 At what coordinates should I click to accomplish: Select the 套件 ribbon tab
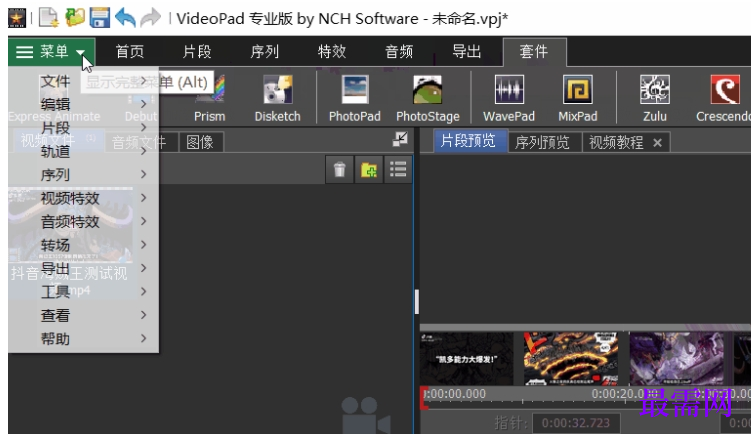pyautogui.click(x=534, y=52)
